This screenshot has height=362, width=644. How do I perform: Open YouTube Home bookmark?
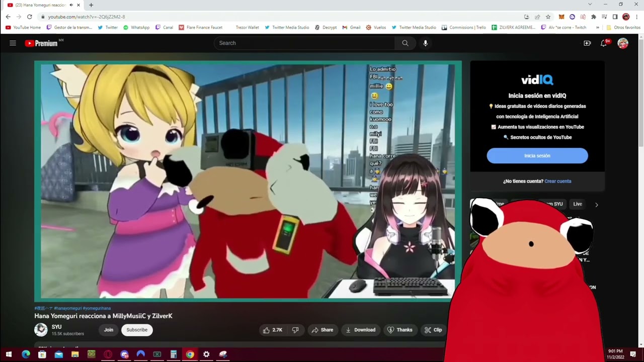pos(23,28)
